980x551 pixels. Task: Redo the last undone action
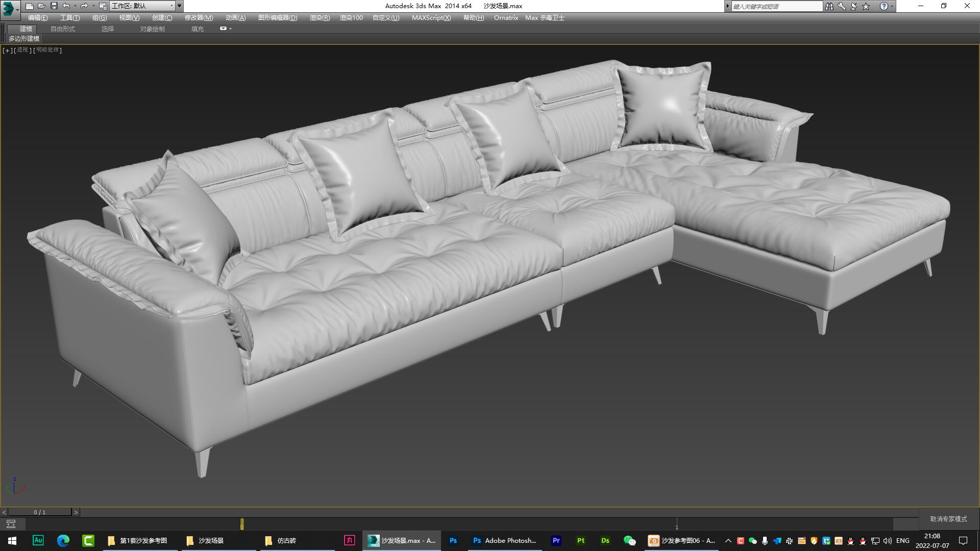coord(85,6)
